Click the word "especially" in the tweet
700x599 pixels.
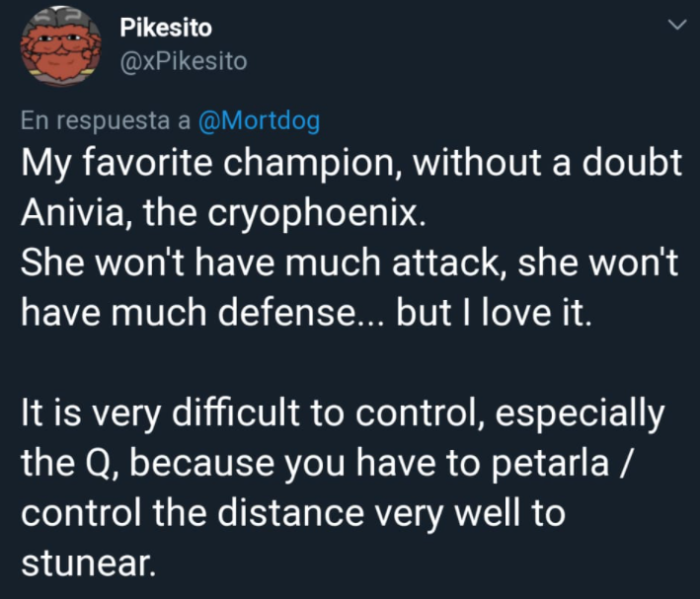click(x=580, y=414)
